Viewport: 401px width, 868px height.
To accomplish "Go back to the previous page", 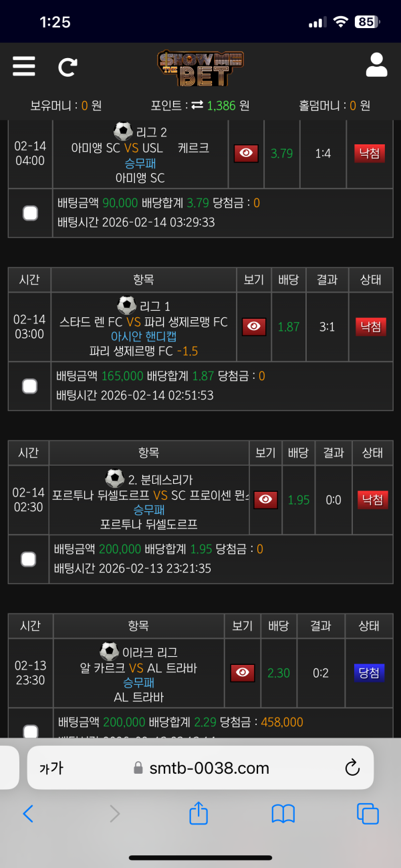I will (28, 813).
